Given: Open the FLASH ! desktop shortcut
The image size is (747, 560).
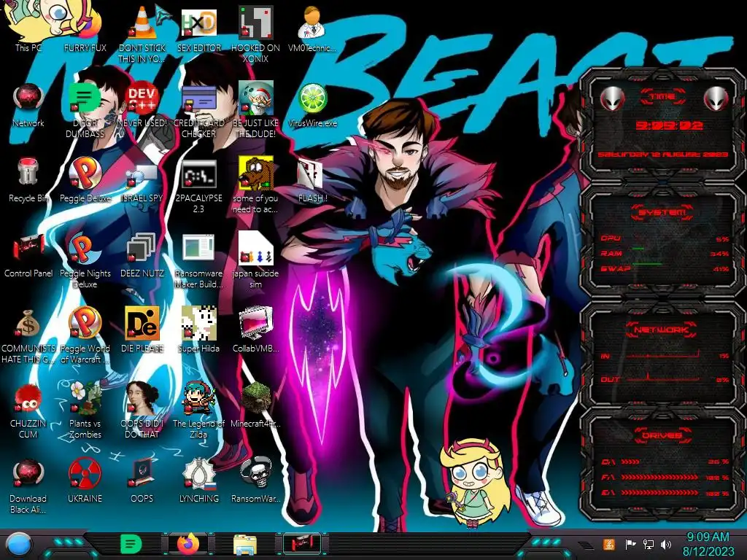Looking at the screenshot, I should 312,180.
